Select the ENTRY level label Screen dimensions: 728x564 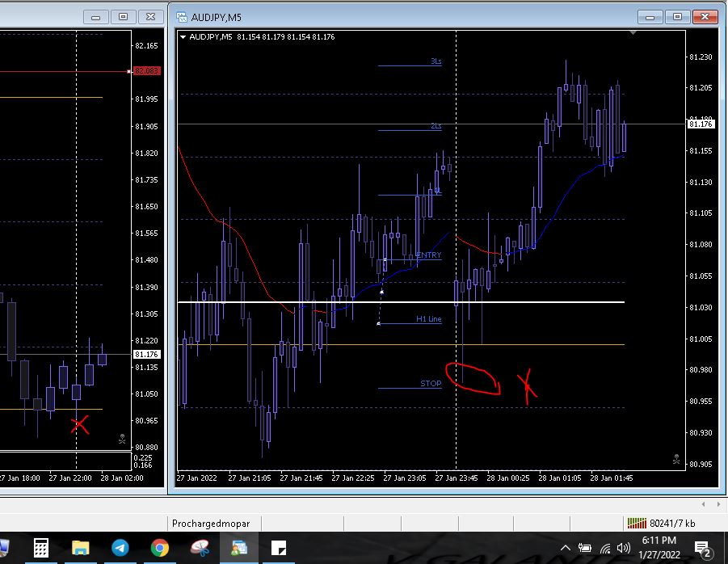click(428, 255)
